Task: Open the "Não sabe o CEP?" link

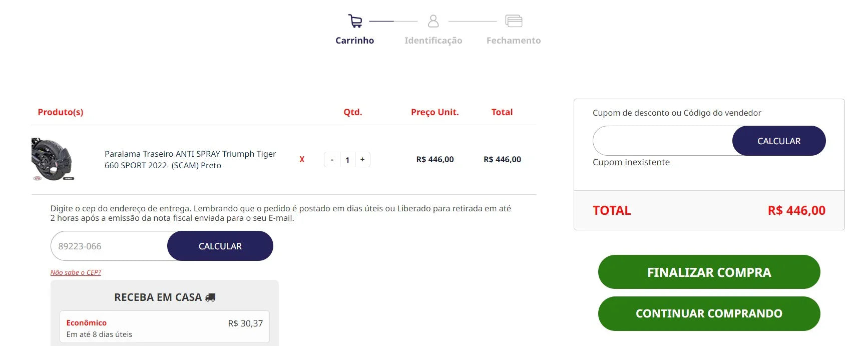Action: 76,272
